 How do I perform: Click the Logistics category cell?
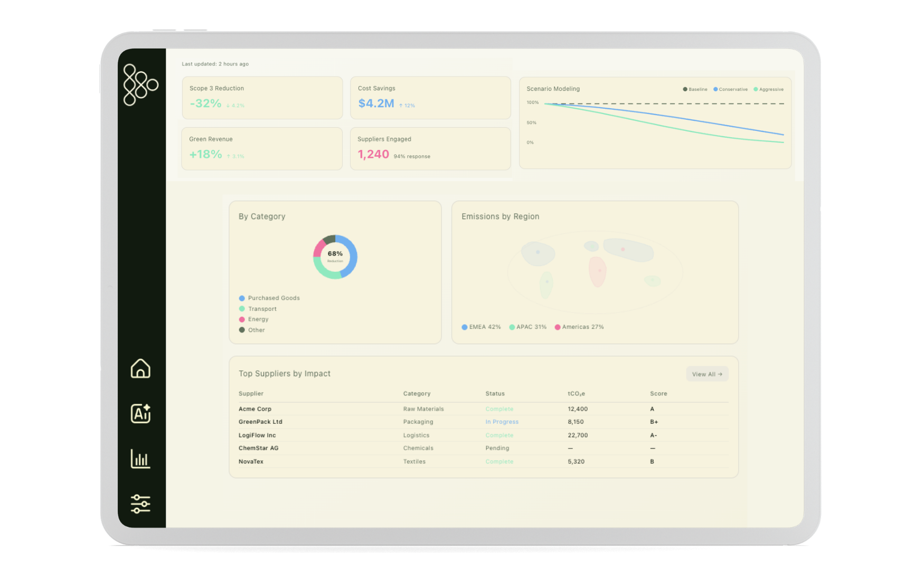click(x=416, y=435)
